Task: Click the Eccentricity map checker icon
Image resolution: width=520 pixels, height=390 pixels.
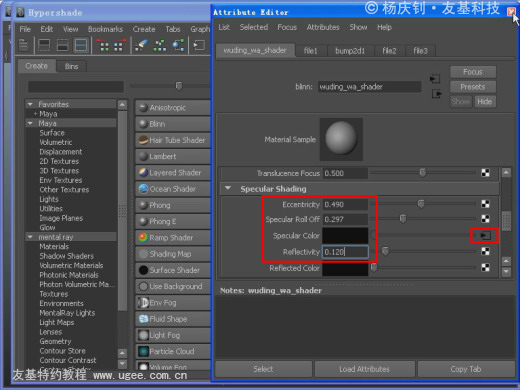Action: [485, 204]
